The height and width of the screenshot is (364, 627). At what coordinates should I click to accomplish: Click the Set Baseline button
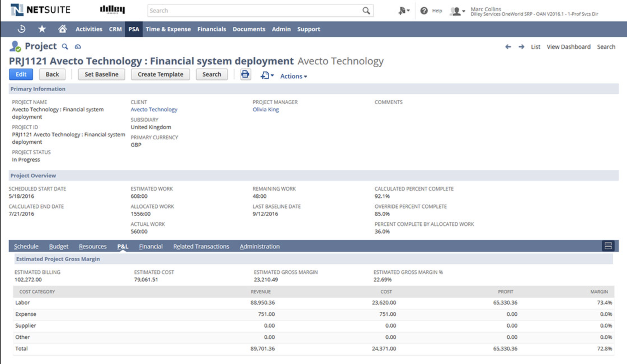101,74
